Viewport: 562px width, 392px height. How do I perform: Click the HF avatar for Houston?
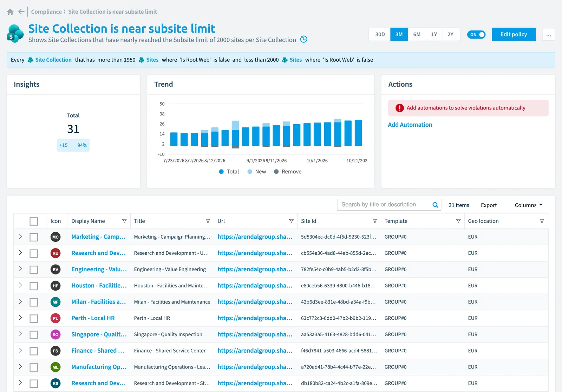point(55,286)
